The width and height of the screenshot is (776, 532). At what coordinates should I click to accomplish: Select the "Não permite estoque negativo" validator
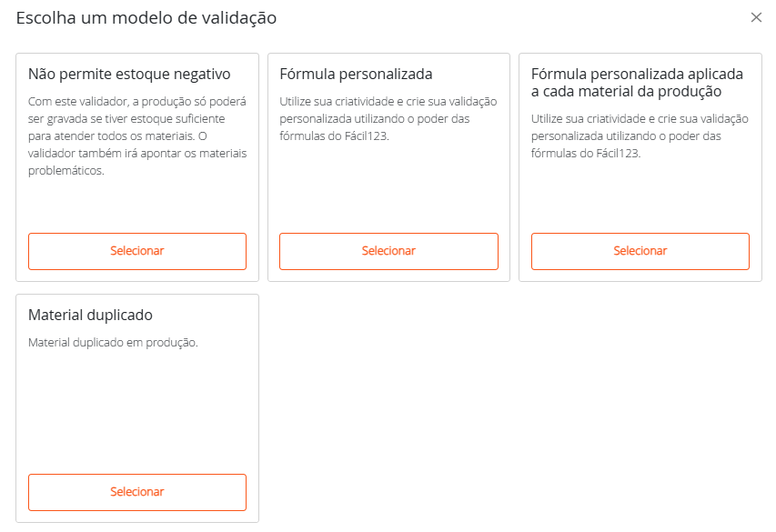click(x=137, y=251)
